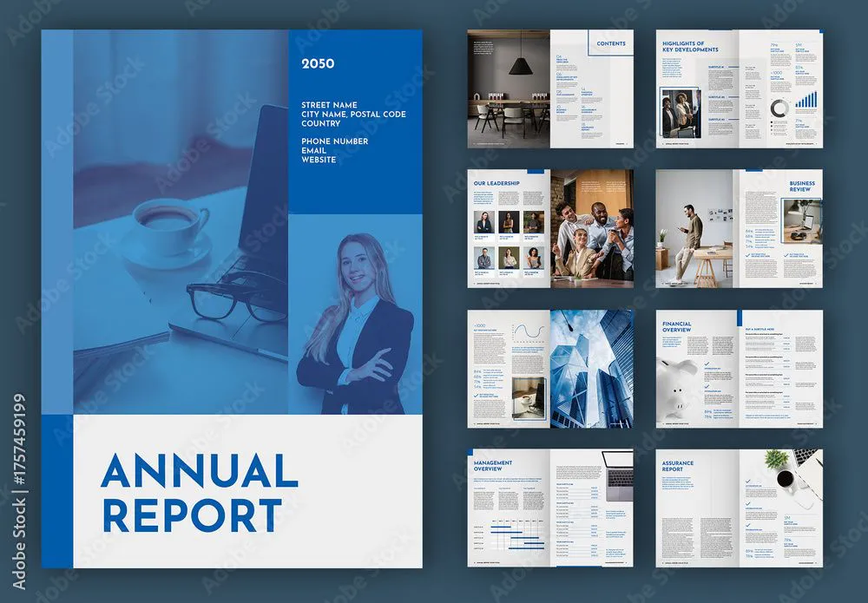Select the "BUSINESS REVIEW" heading
The image size is (868, 603).
coord(802,186)
